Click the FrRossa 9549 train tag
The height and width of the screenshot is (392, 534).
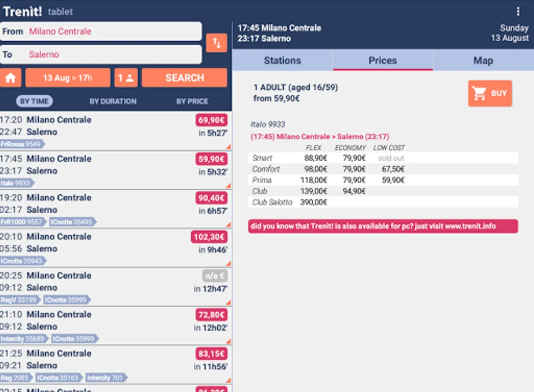click(x=22, y=144)
